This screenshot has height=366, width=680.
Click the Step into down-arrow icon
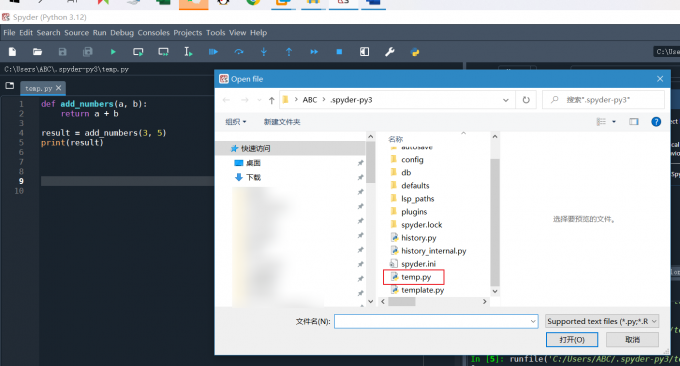click(264, 52)
